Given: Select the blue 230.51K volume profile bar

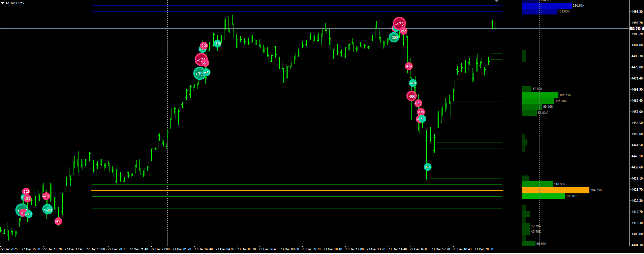Looking at the screenshot, I should point(547,6).
